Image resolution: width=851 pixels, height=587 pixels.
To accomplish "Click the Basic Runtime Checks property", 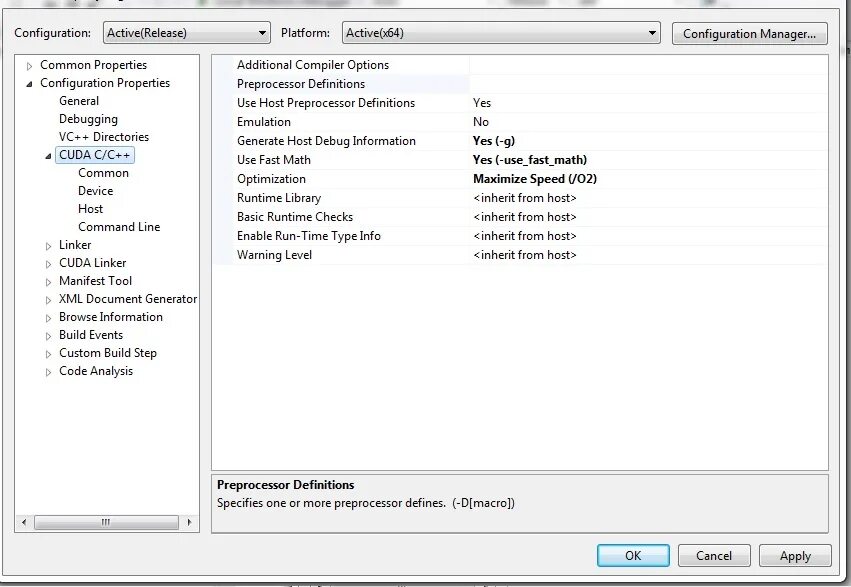I will point(295,217).
